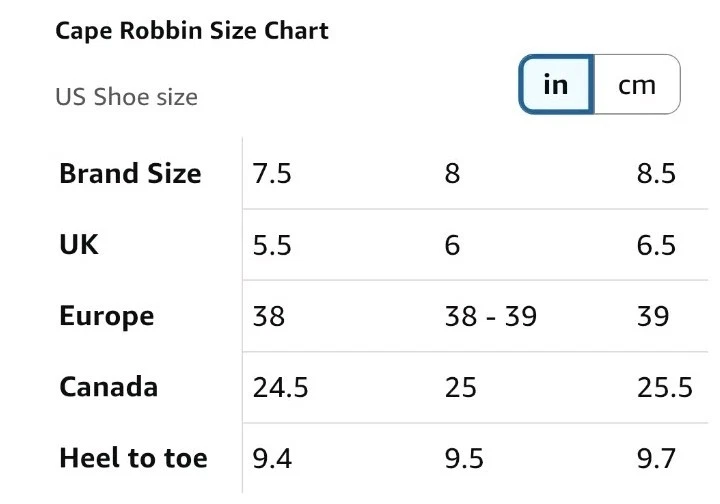Screen dimensions: 720x504
Task: Select the UK row header
Action: [79, 245]
